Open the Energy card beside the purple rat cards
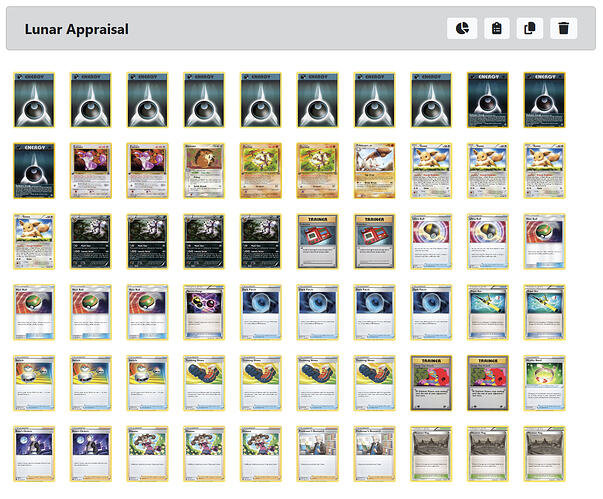Screen dimensions: 603x499 (34, 171)
